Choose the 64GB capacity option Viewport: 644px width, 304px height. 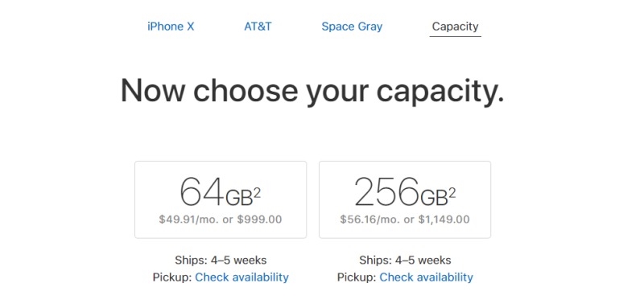point(221,199)
